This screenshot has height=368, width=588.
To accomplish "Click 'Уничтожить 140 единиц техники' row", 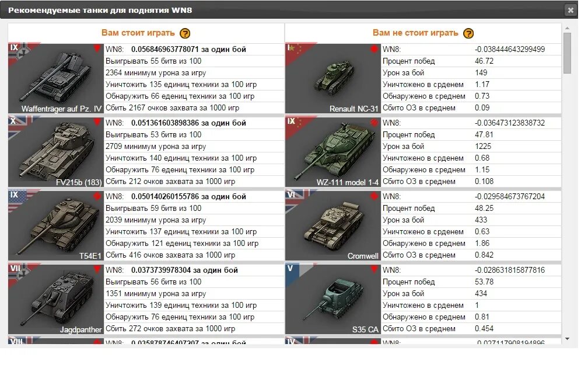I will 194,158.
